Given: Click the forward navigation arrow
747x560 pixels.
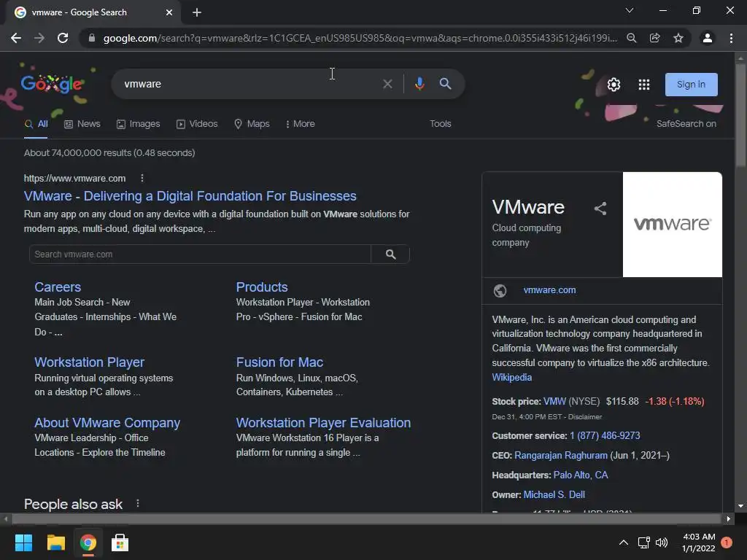Looking at the screenshot, I should 39,38.
